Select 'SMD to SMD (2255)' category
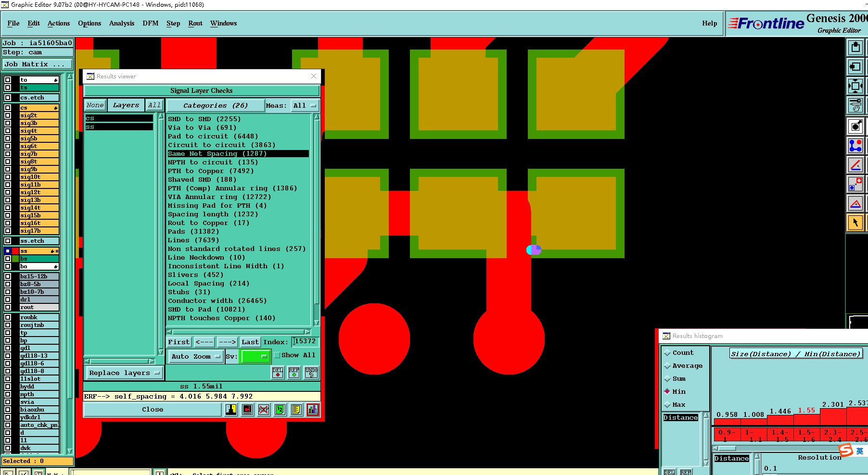This screenshot has width=868, height=475. (204, 119)
